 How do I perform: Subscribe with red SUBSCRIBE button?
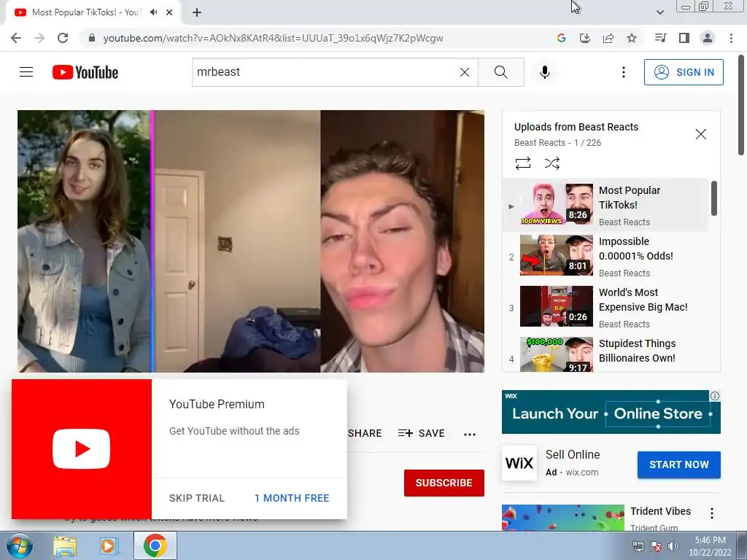(x=444, y=483)
